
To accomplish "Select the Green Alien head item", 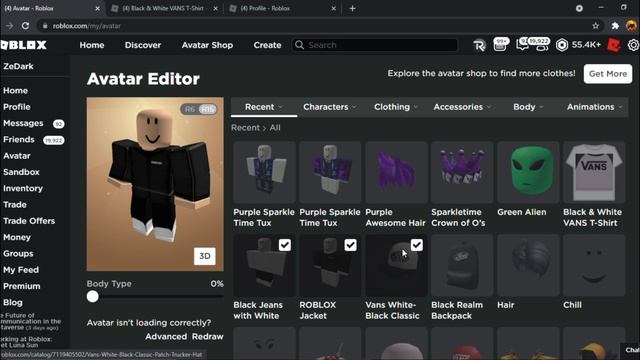I will click(528, 172).
